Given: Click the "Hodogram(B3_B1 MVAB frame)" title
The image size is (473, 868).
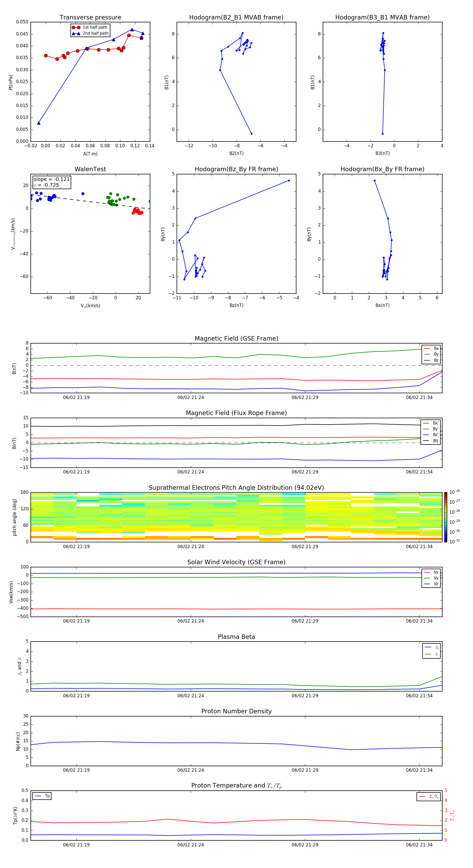Looking at the screenshot, I should point(382,18).
